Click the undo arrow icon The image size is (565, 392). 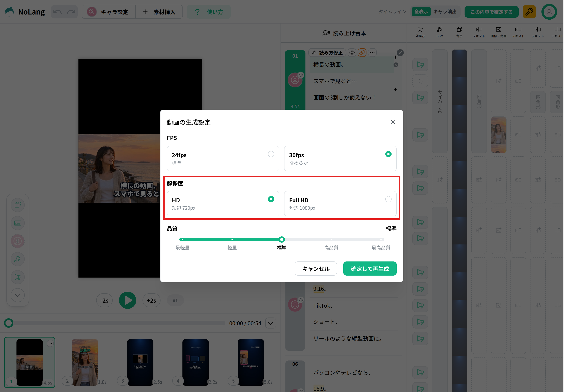point(57,12)
